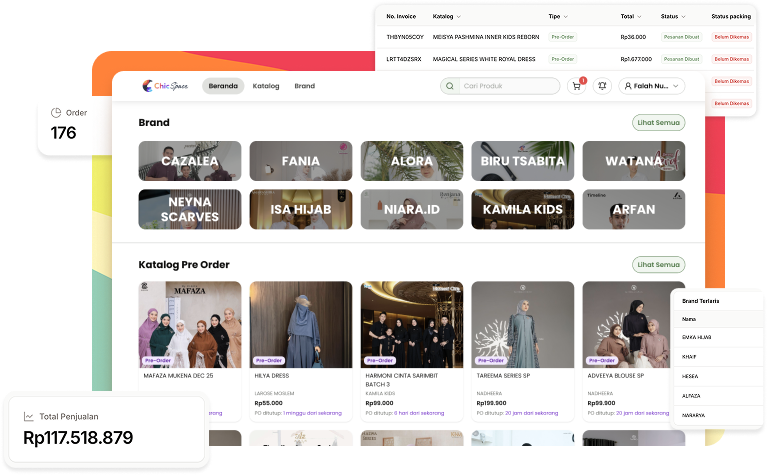Click the Total Penjualan chart icon

coord(28,417)
